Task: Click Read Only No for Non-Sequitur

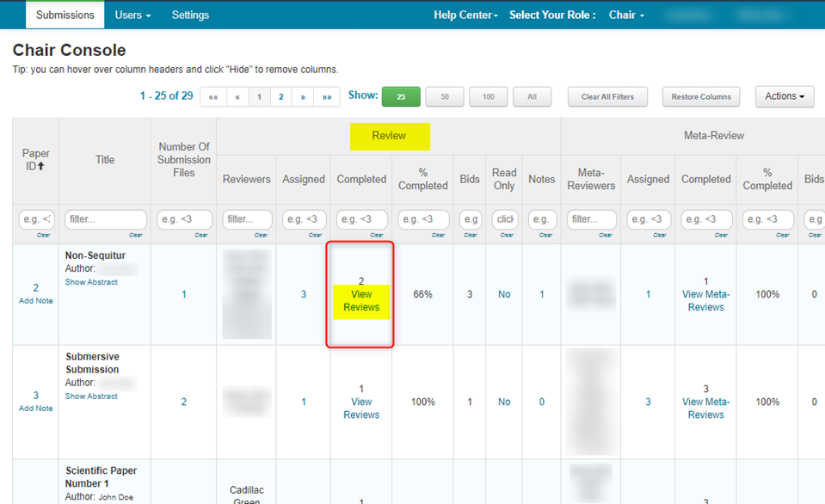Action: click(x=504, y=294)
